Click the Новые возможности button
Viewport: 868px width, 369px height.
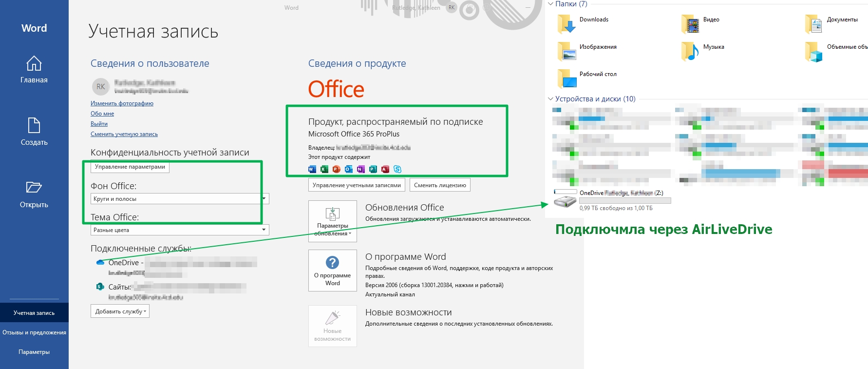[333, 326]
